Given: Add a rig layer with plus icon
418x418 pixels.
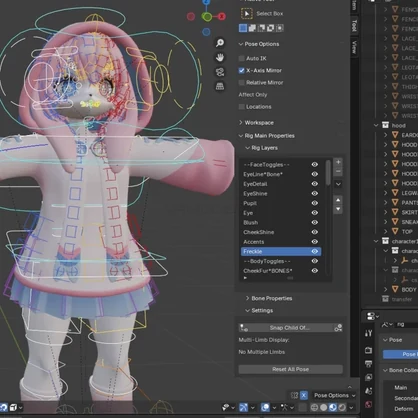Looking at the screenshot, I should pos(338,162).
